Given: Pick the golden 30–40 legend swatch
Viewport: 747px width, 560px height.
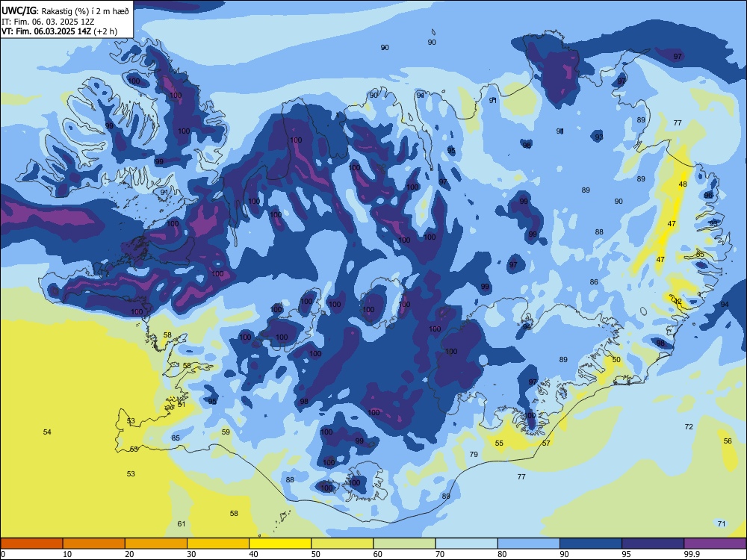Looking at the screenshot, I should [218, 544].
